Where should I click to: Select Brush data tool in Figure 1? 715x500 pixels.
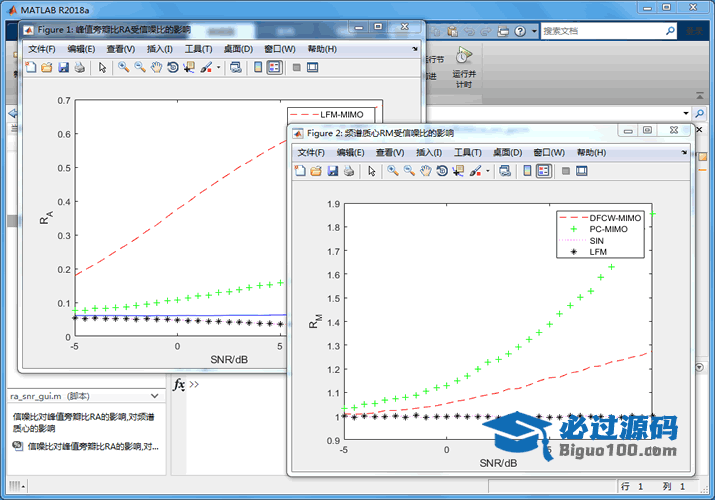(206, 67)
